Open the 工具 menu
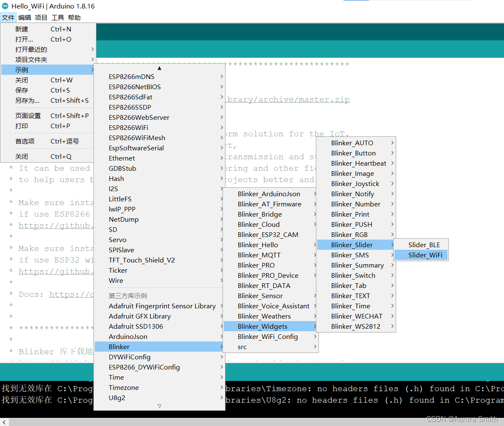The image size is (504, 426). pyautogui.click(x=58, y=18)
